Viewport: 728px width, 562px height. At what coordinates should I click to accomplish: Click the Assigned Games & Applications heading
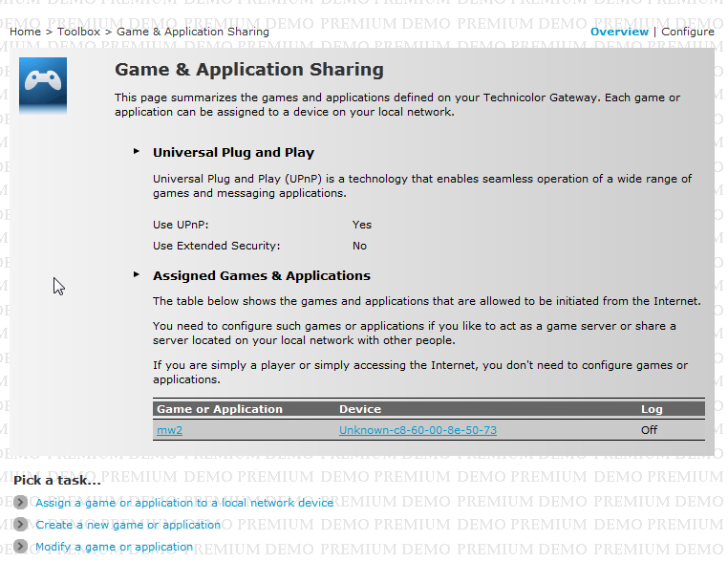[x=262, y=275]
